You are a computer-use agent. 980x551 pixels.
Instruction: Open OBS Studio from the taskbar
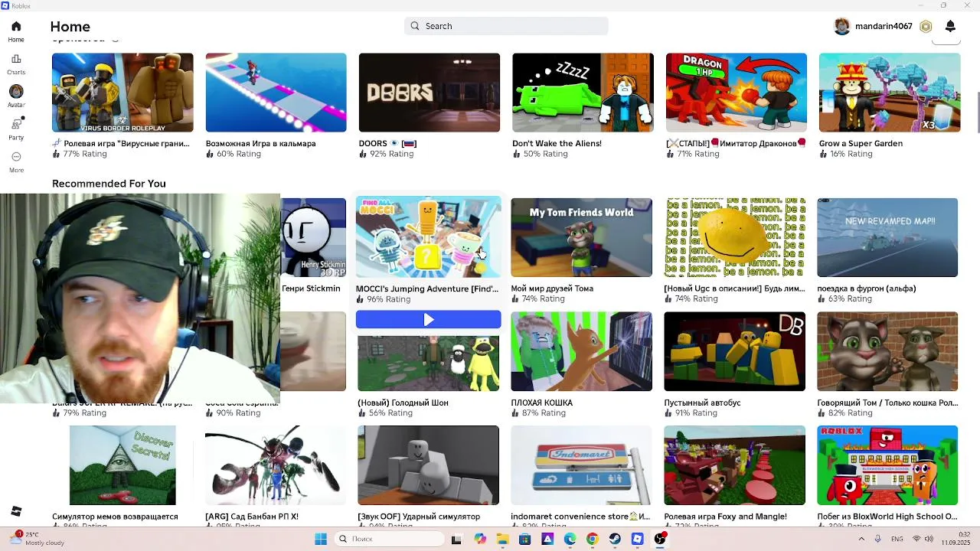pyautogui.click(x=660, y=539)
